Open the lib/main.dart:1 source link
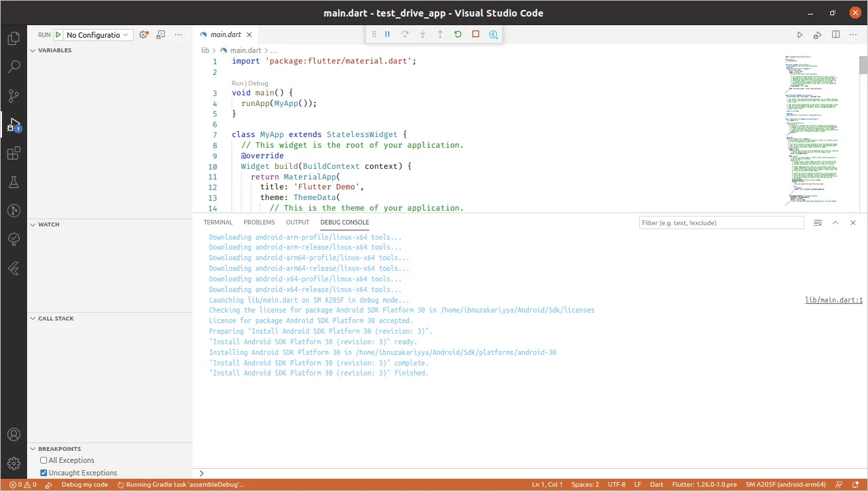Screen dimensions: 868x492 pyautogui.click(x=834, y=300)
